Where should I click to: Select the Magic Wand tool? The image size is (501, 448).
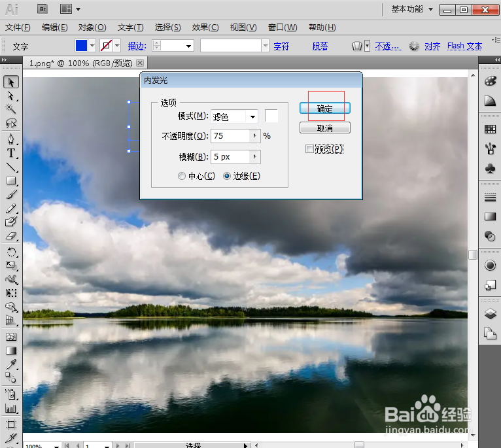point(11,109)
